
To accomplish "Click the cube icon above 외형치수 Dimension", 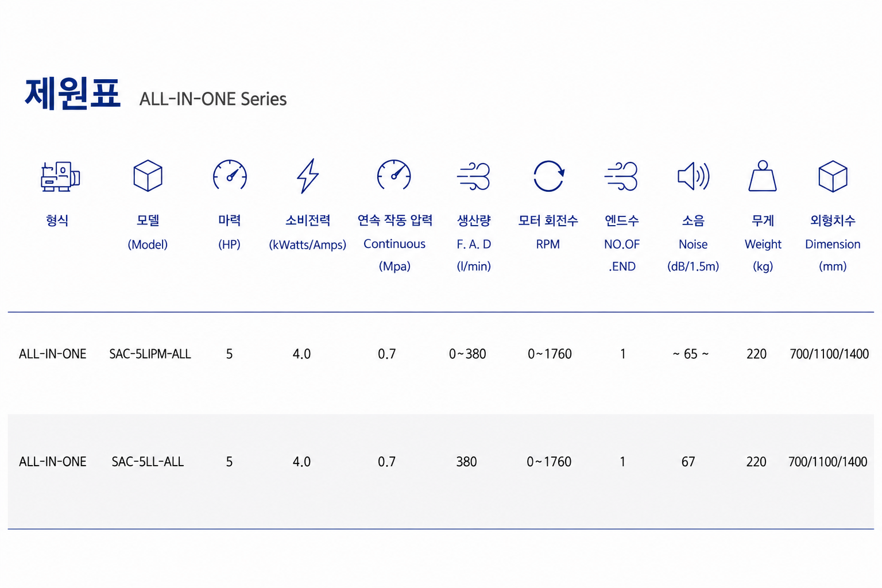I will pos(833,176).
